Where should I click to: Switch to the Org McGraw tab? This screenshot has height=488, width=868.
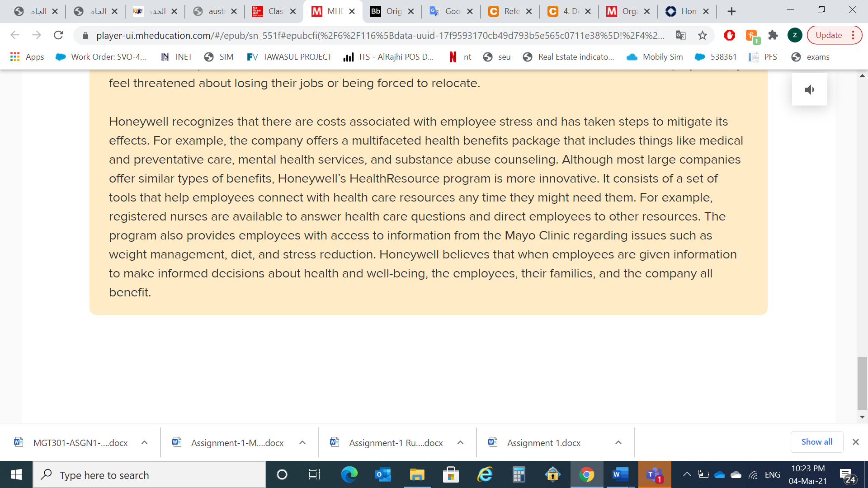[x=628, y=11]
